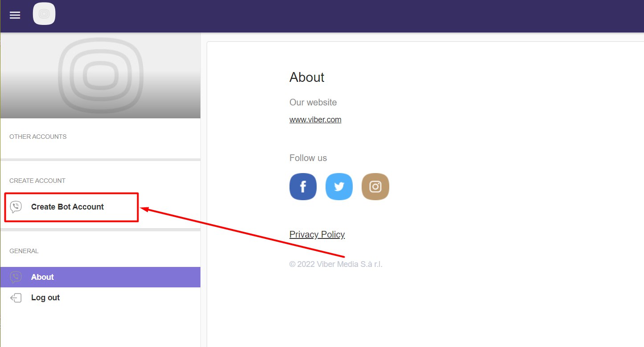This screenshot has width=644, height=347.
Task: Click the 2022 Viber Media copyright text
Action: tap(336, 264)
